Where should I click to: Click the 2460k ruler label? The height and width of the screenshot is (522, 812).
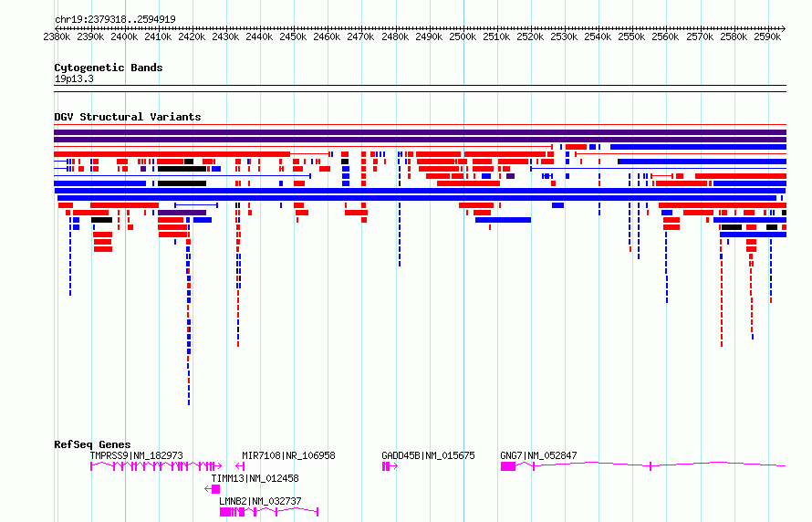pos(327,37)
